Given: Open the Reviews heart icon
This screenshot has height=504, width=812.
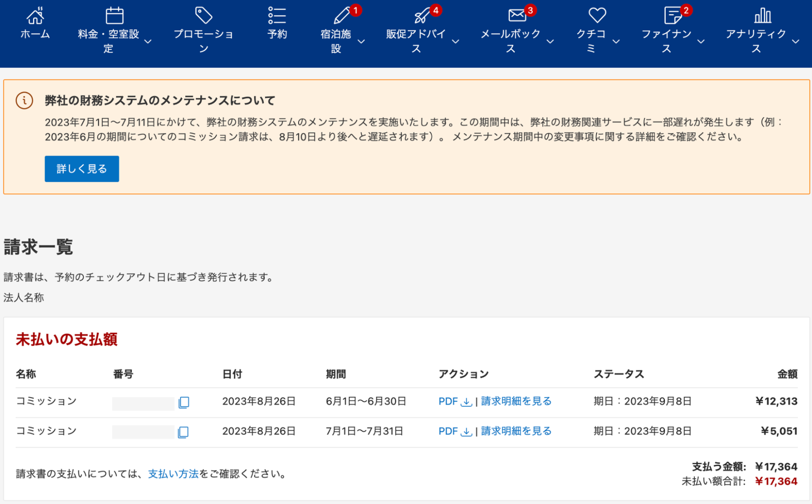Looking at the screenshot, I should click(597, 15).
